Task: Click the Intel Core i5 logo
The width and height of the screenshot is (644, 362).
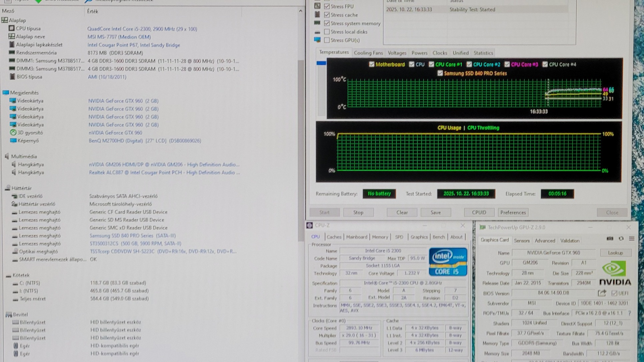Action: tap(448, 262)
